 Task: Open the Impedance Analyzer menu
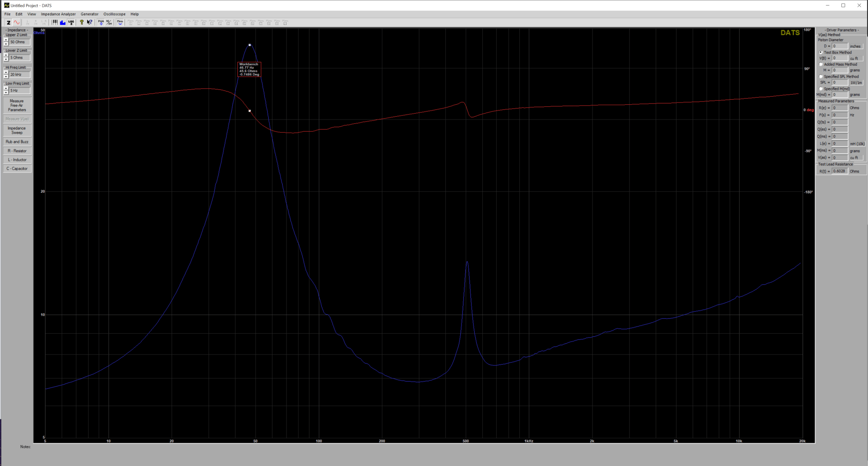click(x=58, y=14)
